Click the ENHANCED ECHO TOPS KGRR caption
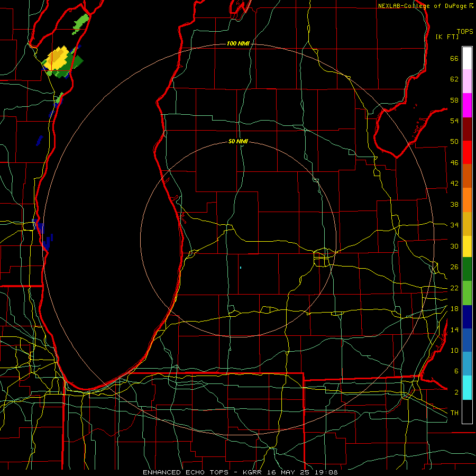Image resolution: width=476 pixels, height=476 pixels. tap(240, 472)
